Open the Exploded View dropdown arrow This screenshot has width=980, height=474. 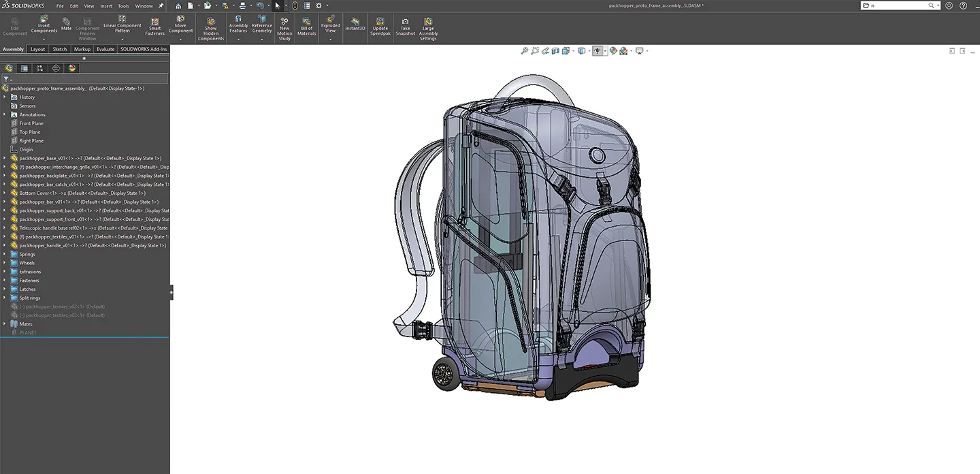coord(330,39)
